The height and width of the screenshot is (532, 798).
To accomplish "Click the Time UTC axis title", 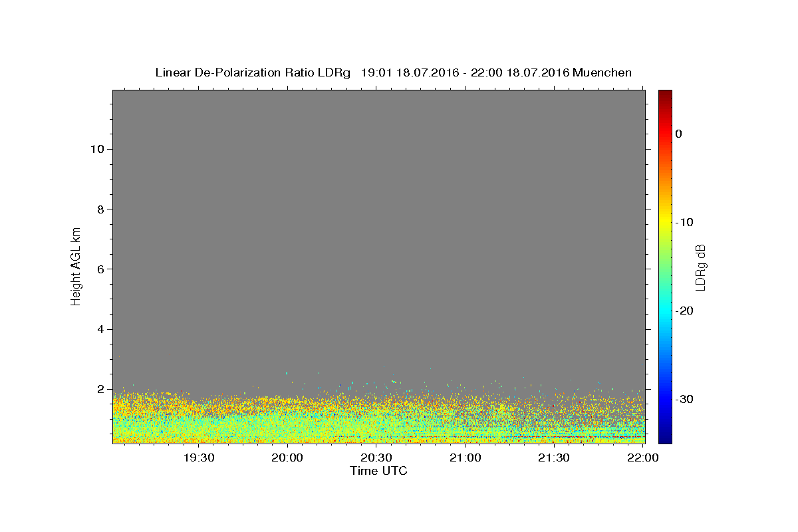I will (x=378, y=471).
